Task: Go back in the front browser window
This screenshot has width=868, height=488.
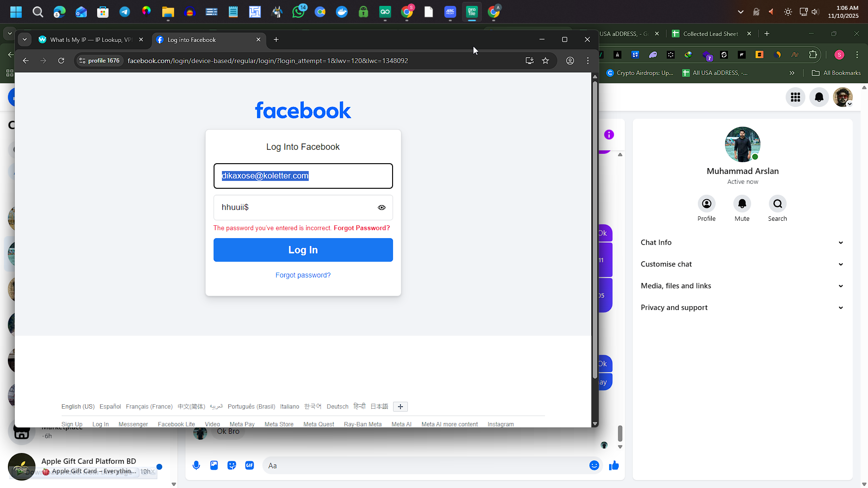Action: (26, 61)
